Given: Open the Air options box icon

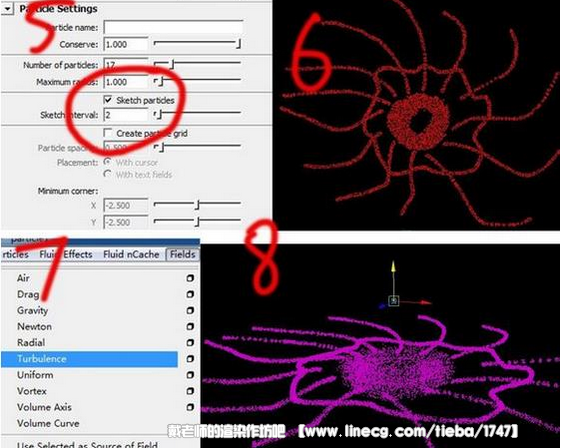Looking at the screenshot, I should pos(190,278).
